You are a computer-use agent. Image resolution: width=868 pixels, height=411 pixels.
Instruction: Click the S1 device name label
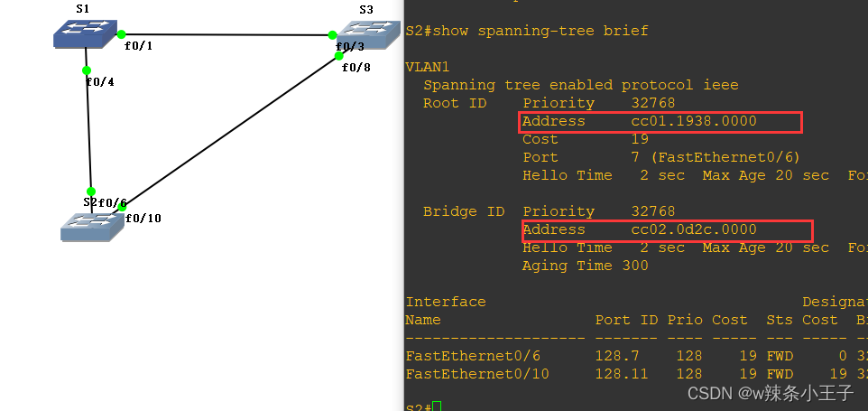click(x=83, y=8)
